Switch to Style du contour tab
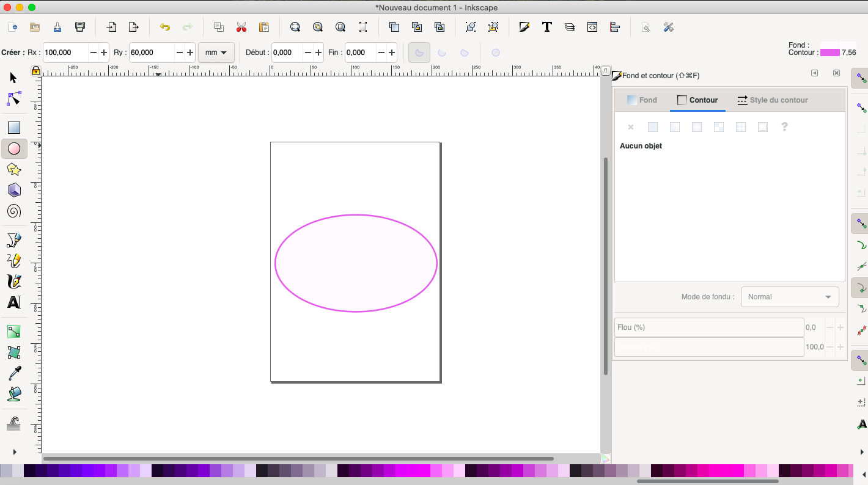This screenshot has width=868, height=485. tap(773, 100)
